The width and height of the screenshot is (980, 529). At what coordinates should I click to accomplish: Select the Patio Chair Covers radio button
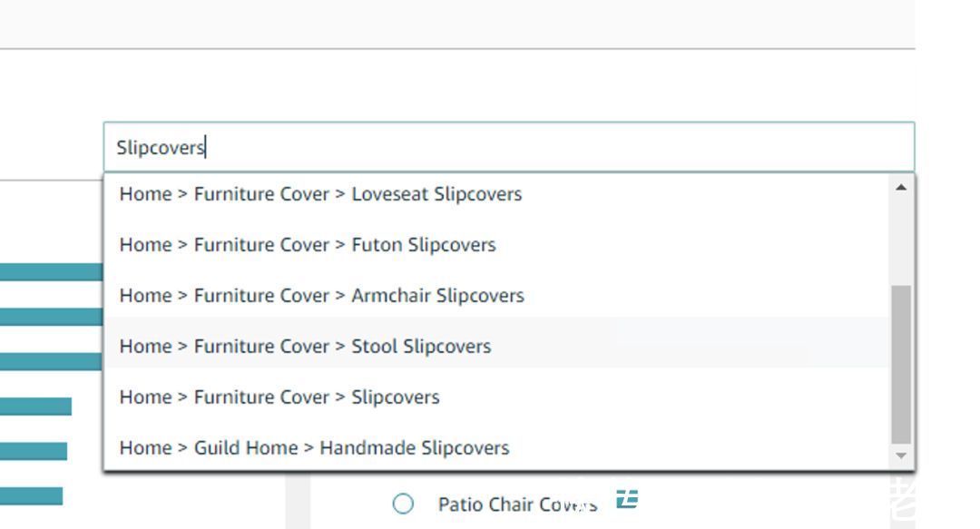coord(404,504)
